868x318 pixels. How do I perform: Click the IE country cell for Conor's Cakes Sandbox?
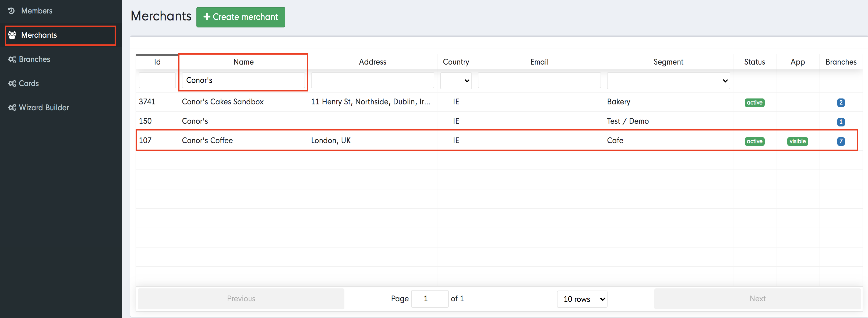click(x=456, y=102)
